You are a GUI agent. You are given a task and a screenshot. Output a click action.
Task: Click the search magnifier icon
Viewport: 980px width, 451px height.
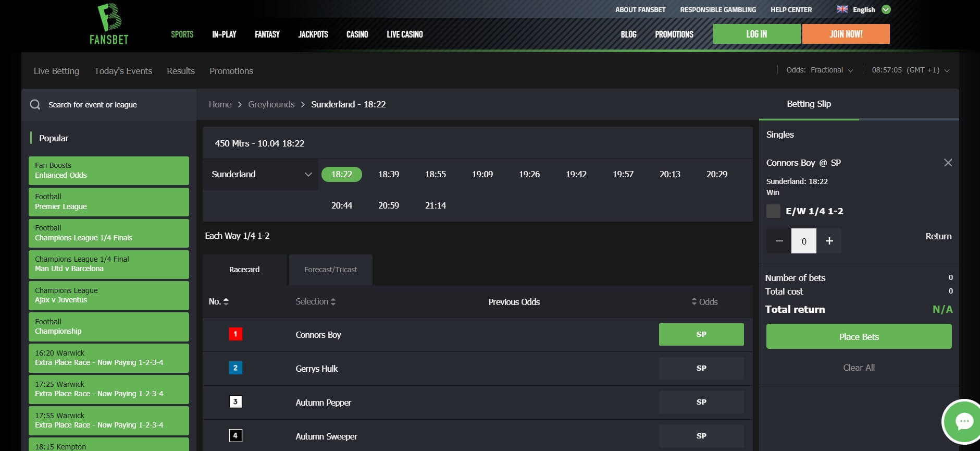pyautogui.click(x=35, y=105)
